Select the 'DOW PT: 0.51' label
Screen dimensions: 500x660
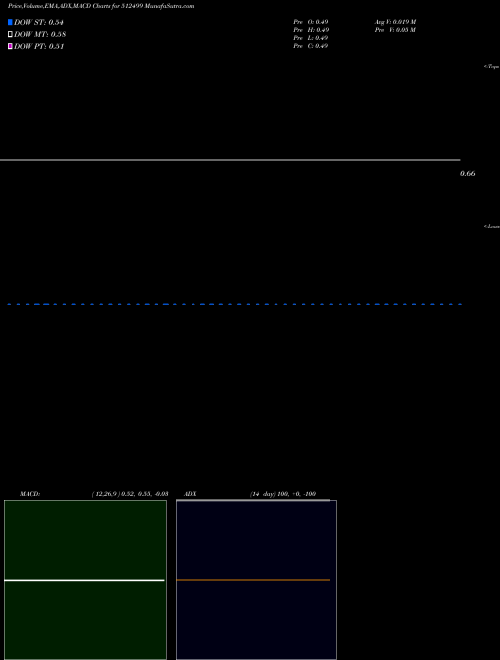click(39, 47)
